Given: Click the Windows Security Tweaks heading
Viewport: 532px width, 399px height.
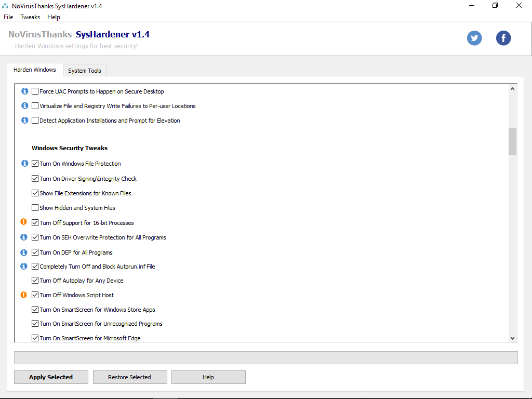Looking at the screenshot, I should (x=70, y=148).
